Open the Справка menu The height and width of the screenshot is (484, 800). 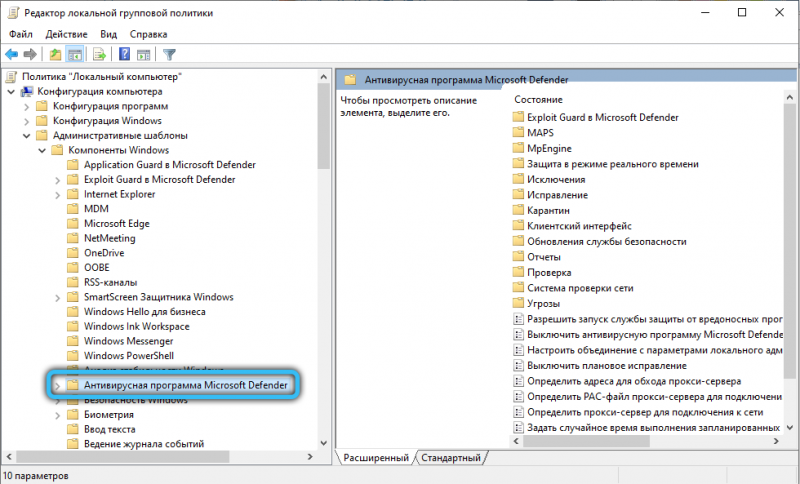148,34
